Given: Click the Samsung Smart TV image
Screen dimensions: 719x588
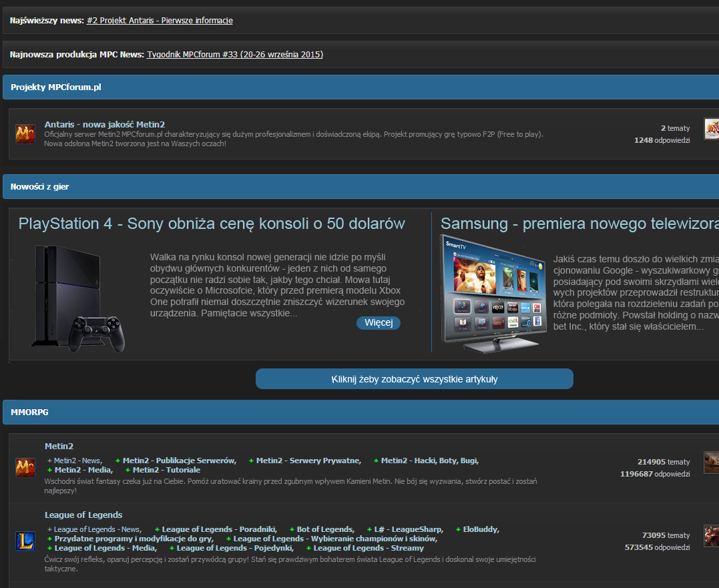Looking at the screenshot, I should (x=493, y=293).
